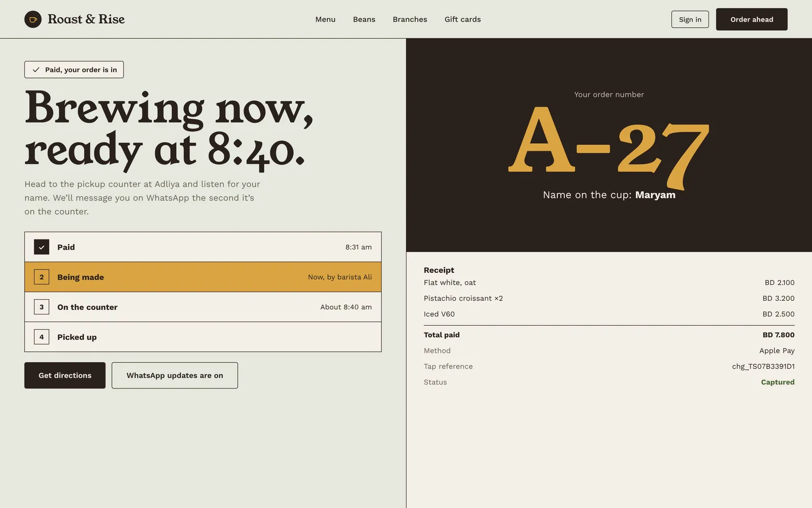The width and height of the screenshot is (812, 508).
Task: Click the Iced V60 receipt item
Action: (x=439, y=314)
